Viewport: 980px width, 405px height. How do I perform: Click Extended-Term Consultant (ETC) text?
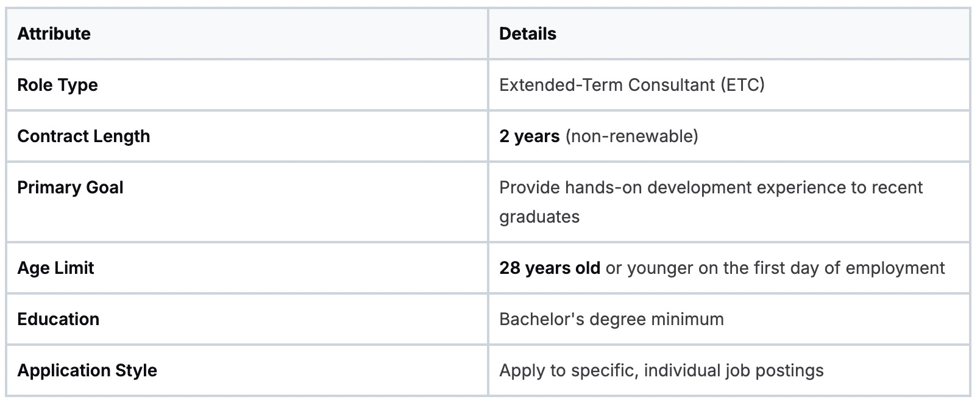(x=632, y=85)
